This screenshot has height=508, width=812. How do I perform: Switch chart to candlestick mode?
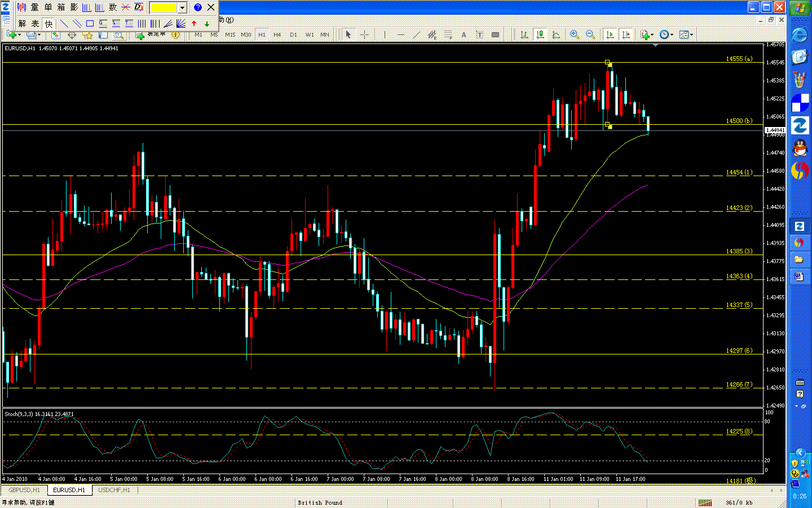pos(540,34)
